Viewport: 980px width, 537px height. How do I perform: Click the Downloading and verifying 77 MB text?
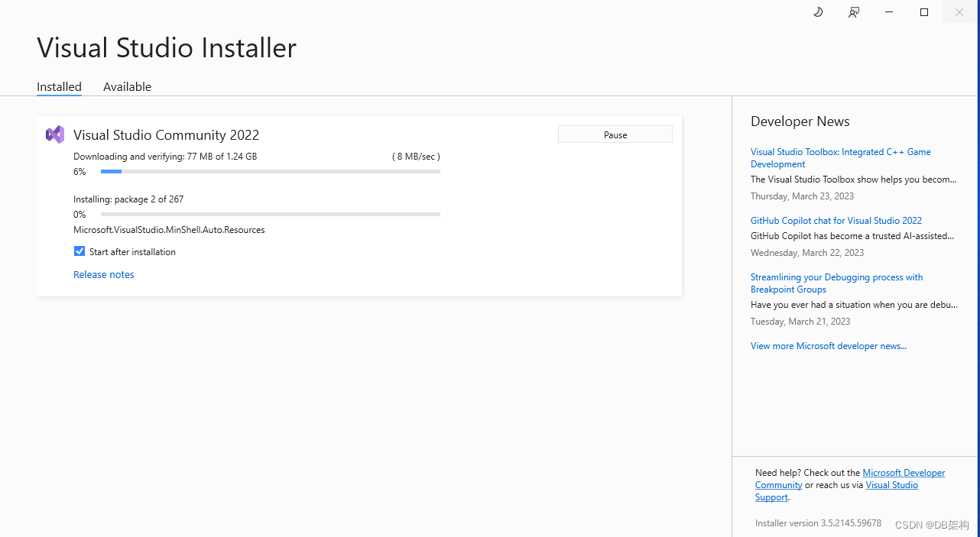pos(165,157)
